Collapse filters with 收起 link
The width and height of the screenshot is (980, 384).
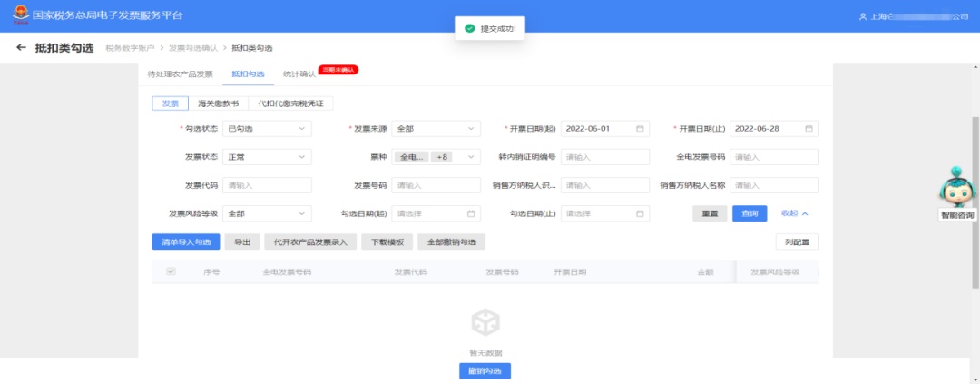(x=794, y=213)
